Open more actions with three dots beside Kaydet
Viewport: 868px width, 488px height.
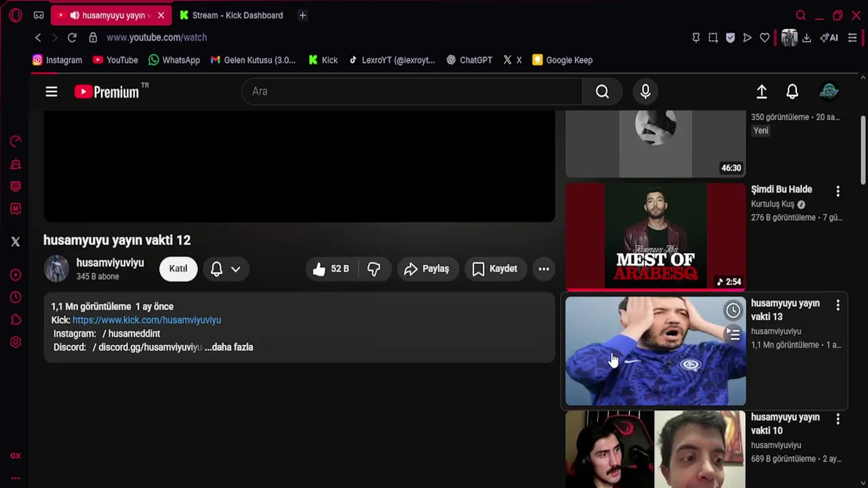point(544,269)
